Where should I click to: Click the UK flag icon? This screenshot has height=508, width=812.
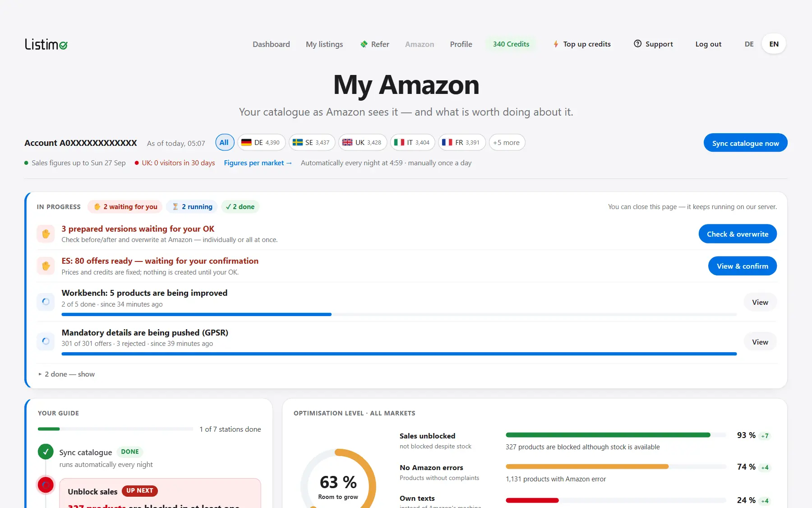pos(347,143)
